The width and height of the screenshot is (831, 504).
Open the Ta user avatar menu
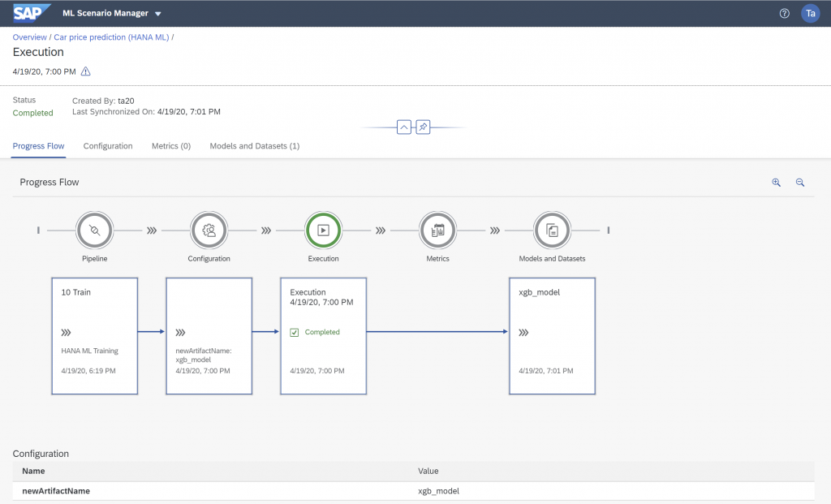click(x=811, y=13)
